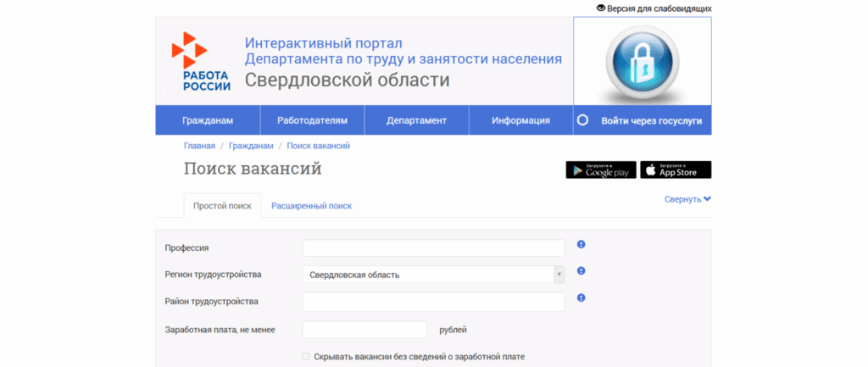Open the Работодателям menu

pyautogui.click(x=312, y=120)
